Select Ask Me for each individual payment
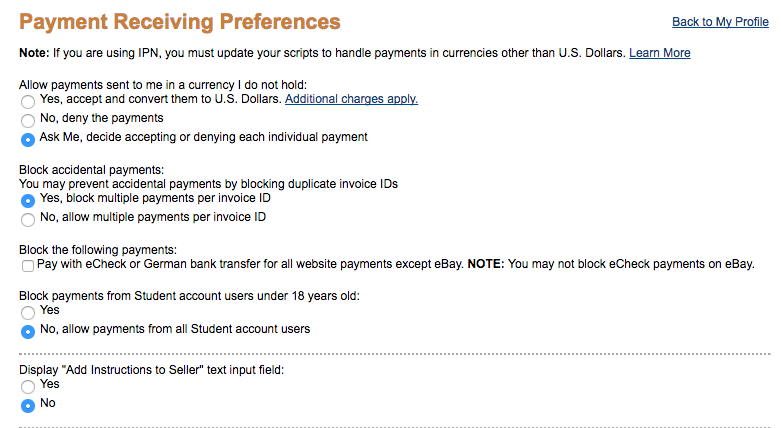Image resolution: width=781 pixels, height=428 pixels. point(28,140)
